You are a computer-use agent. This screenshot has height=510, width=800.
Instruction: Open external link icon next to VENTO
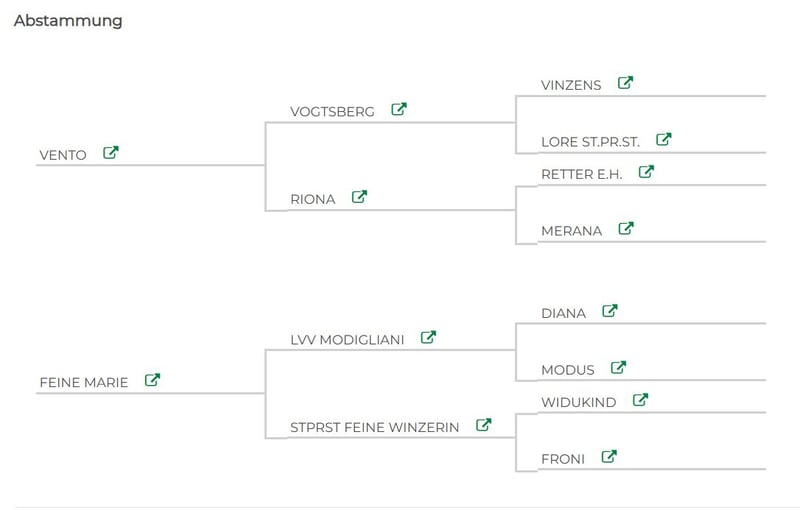click(x=111, y=154)
